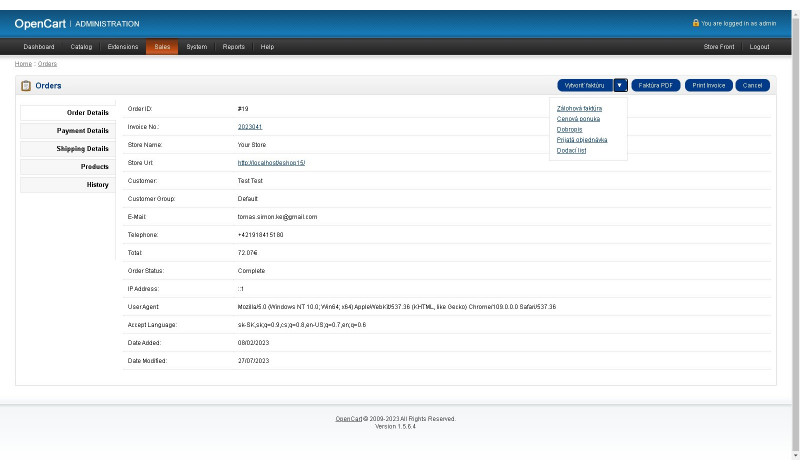800x470 pixels.
Task: Open the System menu
Action: click(x=197, y=46)
